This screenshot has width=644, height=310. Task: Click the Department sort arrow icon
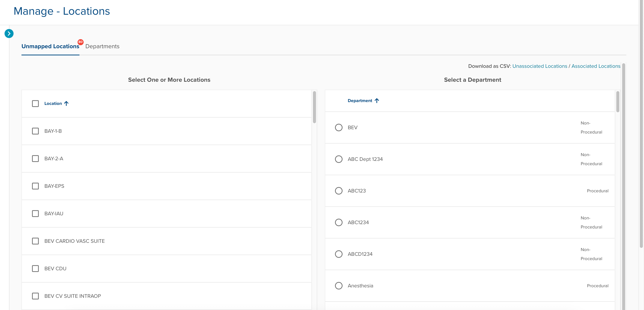pos(377,101)
